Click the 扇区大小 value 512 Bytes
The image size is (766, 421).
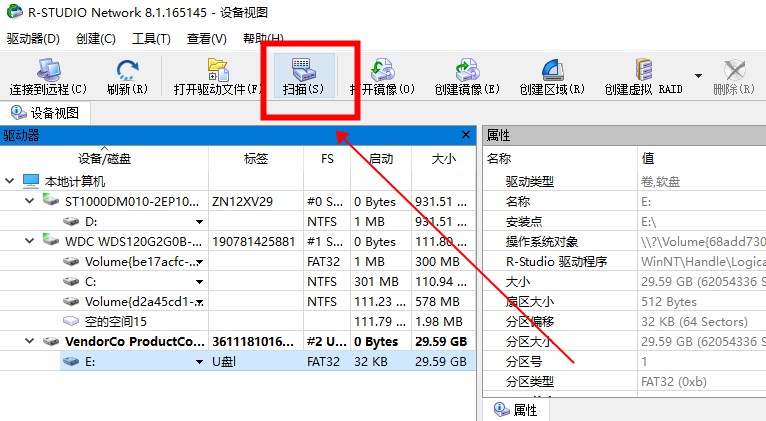click(669, 302)
